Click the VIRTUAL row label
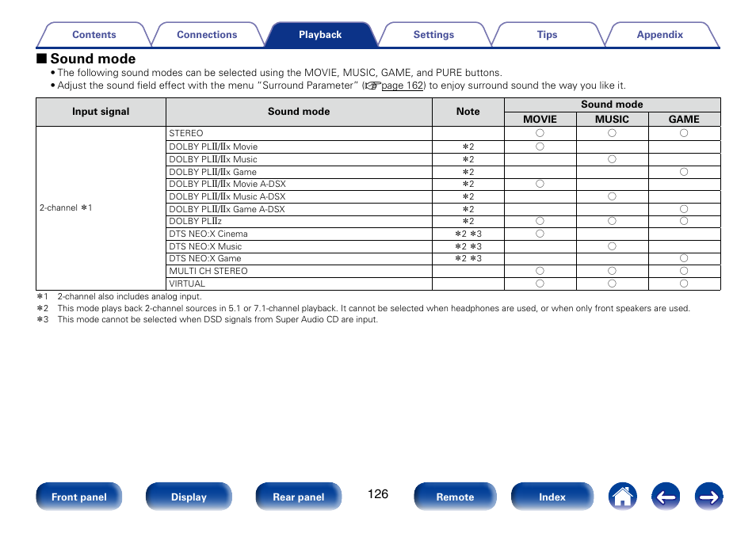 click(x=187, y=284)
